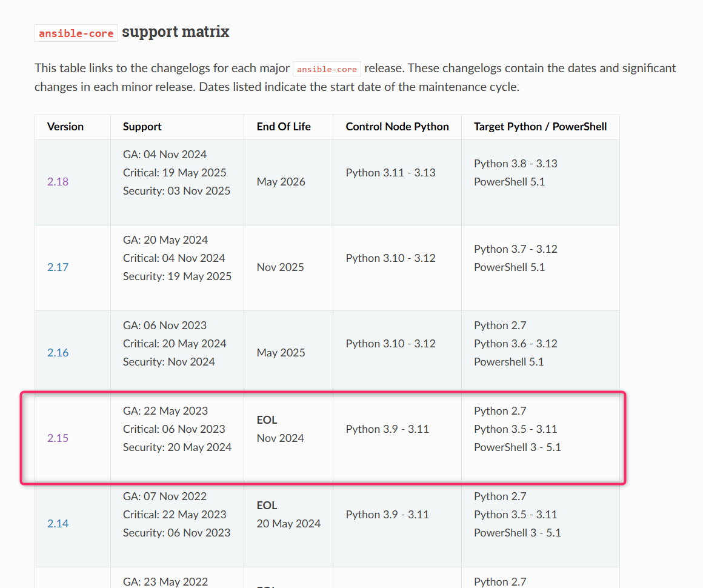Click 'GA: 06 Nov 2023' text
703x588 pixels.
(165, 326)
